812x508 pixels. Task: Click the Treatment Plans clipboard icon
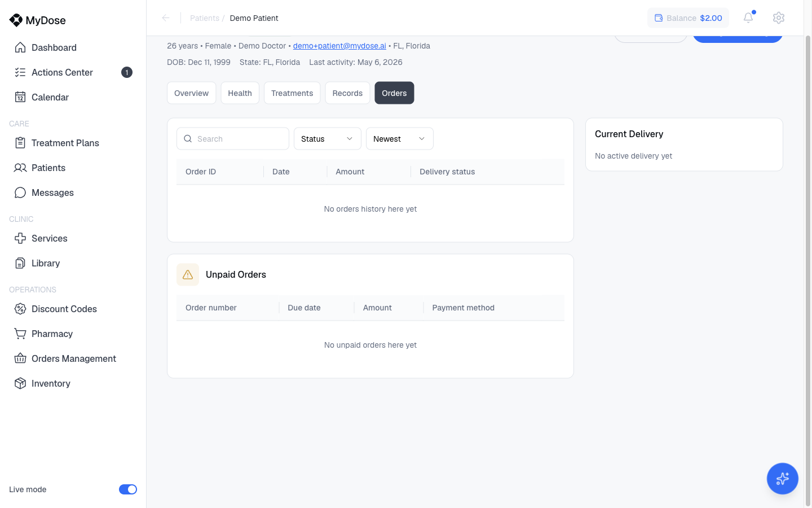20,143
